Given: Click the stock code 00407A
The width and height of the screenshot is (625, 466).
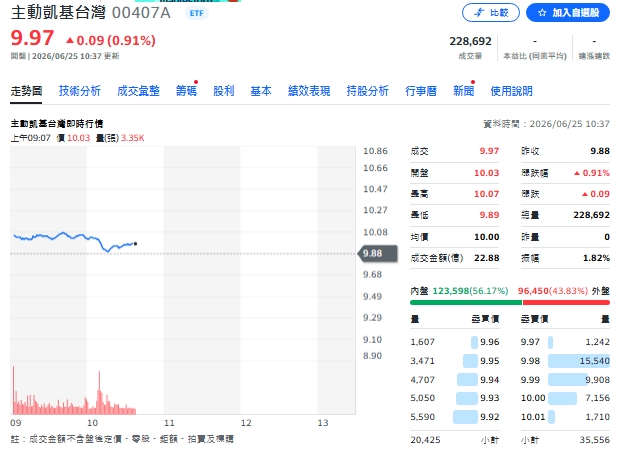Looking at the screenshot, I should pyautogui.click(x=141, y=13).
